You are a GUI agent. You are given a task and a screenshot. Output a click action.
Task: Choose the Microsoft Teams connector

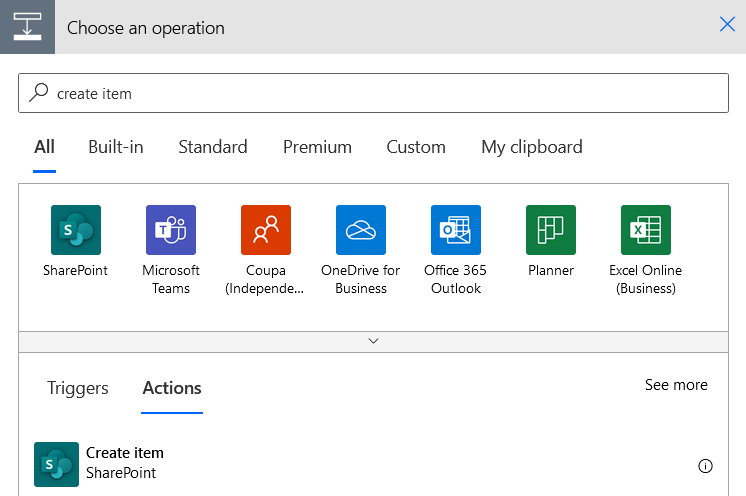pos(171,230)
